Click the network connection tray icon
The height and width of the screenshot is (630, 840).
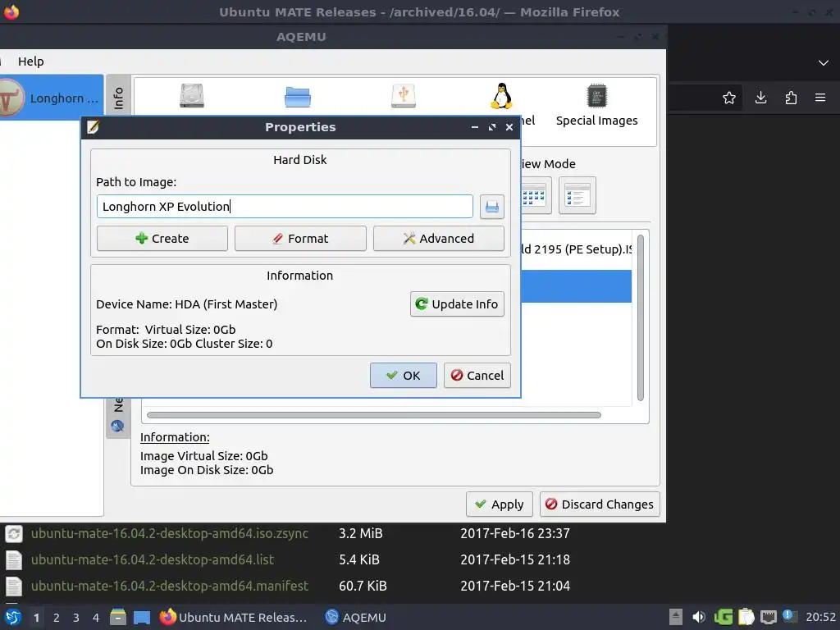pyautogui.click(x=768, y=618)
